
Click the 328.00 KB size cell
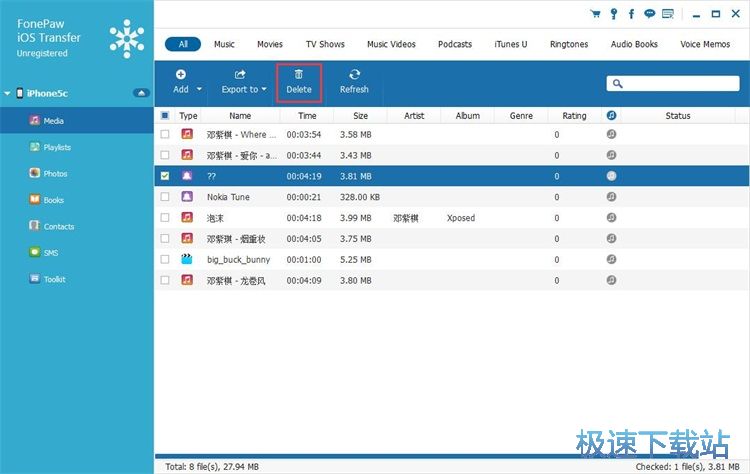[x=360, y=197]
